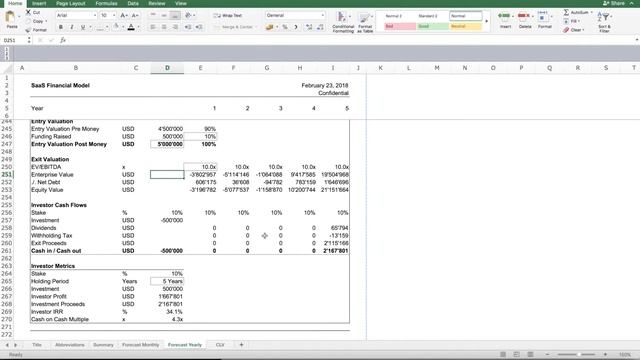Open Format as Table gallery

(x=365, y=22)
